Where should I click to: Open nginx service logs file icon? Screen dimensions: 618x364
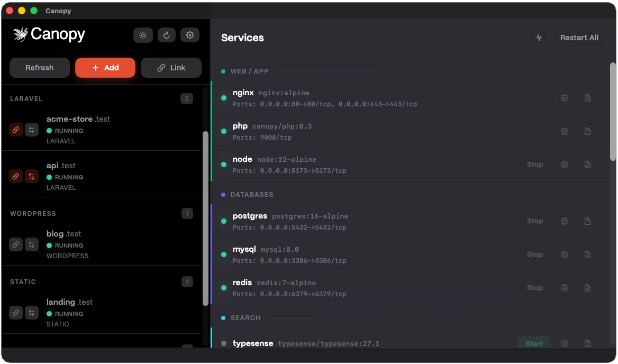click(587, 98)
